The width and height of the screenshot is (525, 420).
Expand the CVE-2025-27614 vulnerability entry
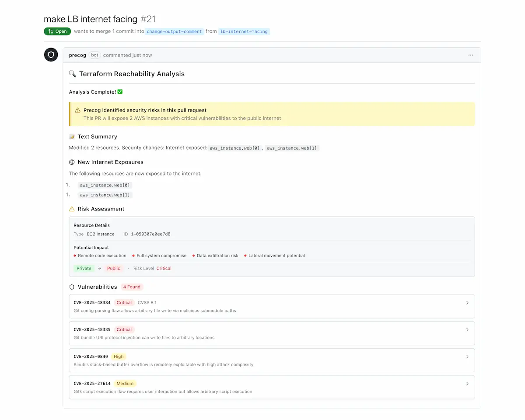coord(467,383)
